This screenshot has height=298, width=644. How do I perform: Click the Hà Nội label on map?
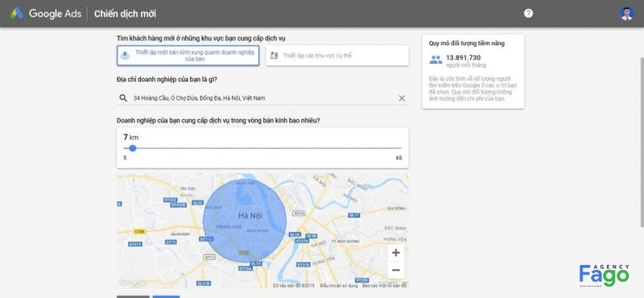pos(250,215)
